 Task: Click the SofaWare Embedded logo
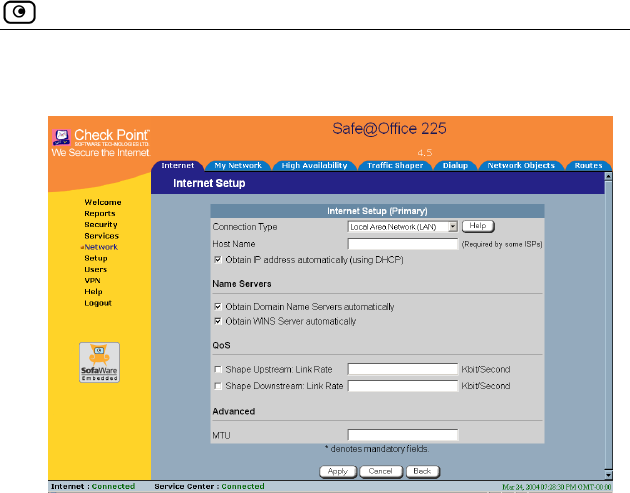pyautogui.click(x=99, y=362)
